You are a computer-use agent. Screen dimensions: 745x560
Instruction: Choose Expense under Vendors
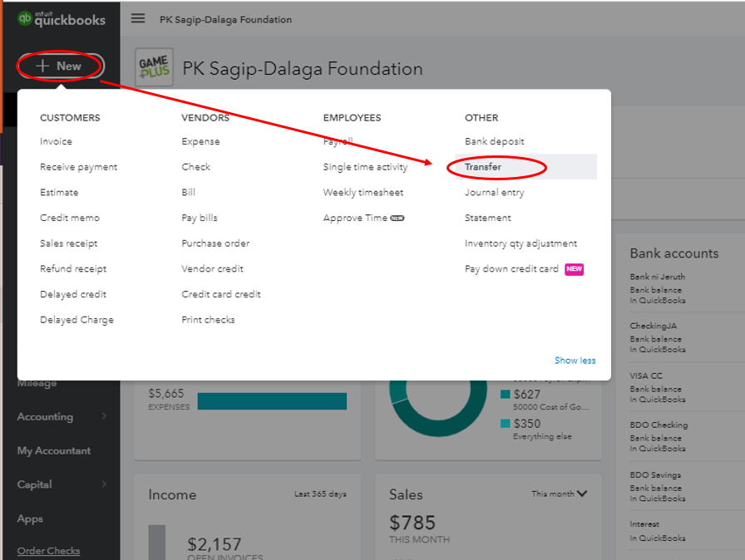pyautogui.click(x=200, y=141)
